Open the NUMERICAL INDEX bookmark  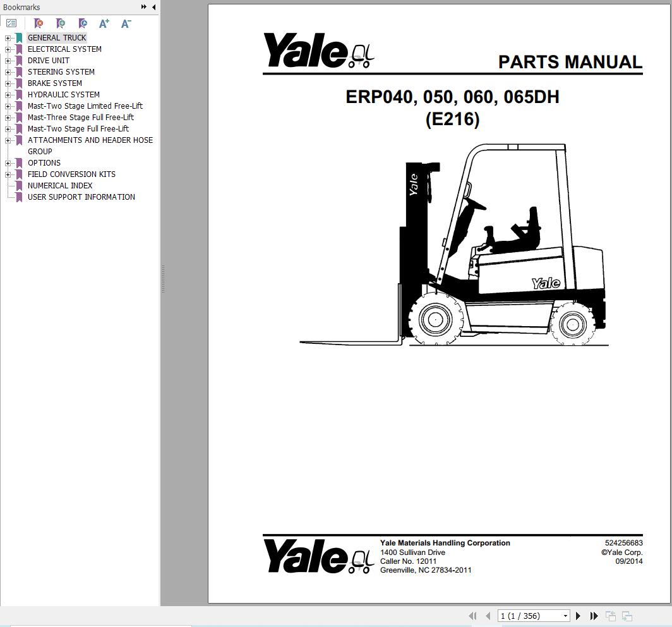click(59, 185)
